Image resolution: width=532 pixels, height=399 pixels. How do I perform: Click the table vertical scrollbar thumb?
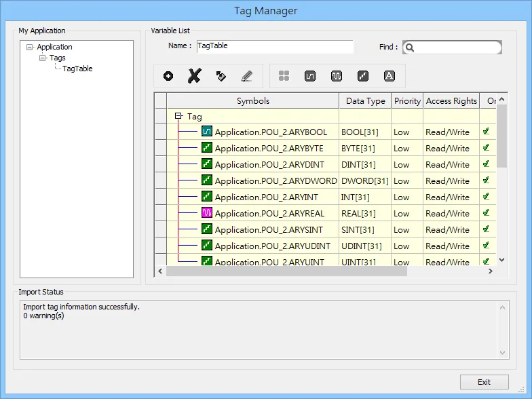point(502,136)
